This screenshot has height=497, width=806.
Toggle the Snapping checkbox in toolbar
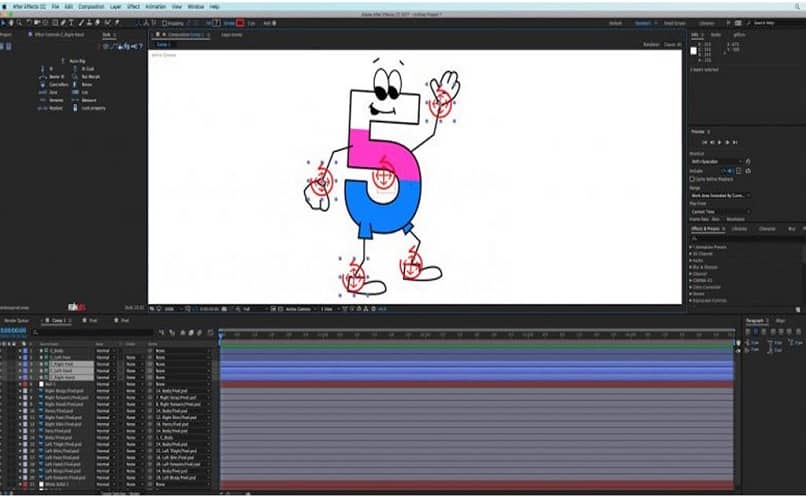coord(164,23)
